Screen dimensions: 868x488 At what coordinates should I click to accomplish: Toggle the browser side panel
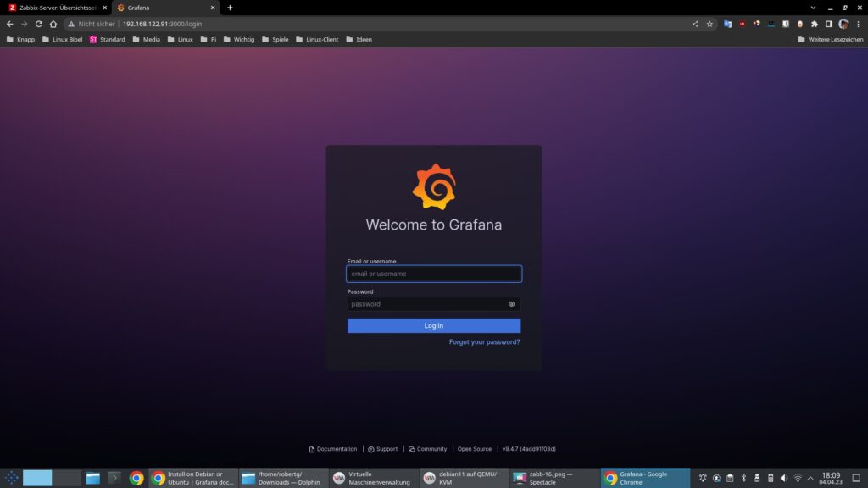pos(829,24)
